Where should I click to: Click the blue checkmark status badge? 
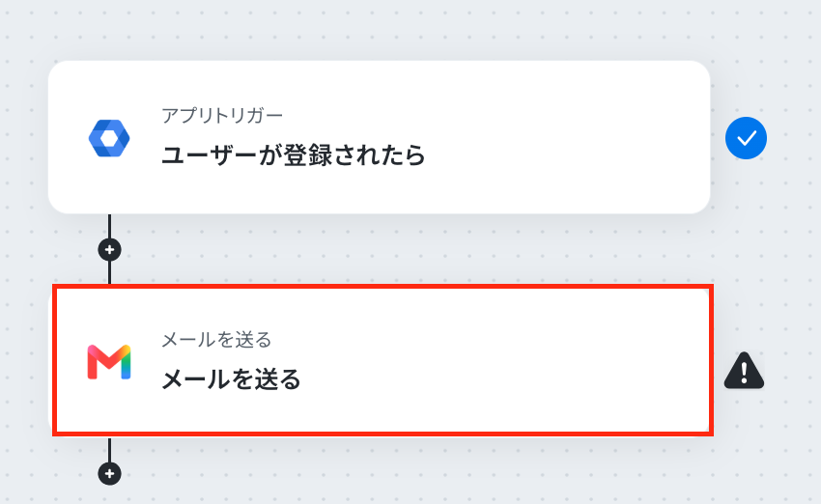pos(746,138)
